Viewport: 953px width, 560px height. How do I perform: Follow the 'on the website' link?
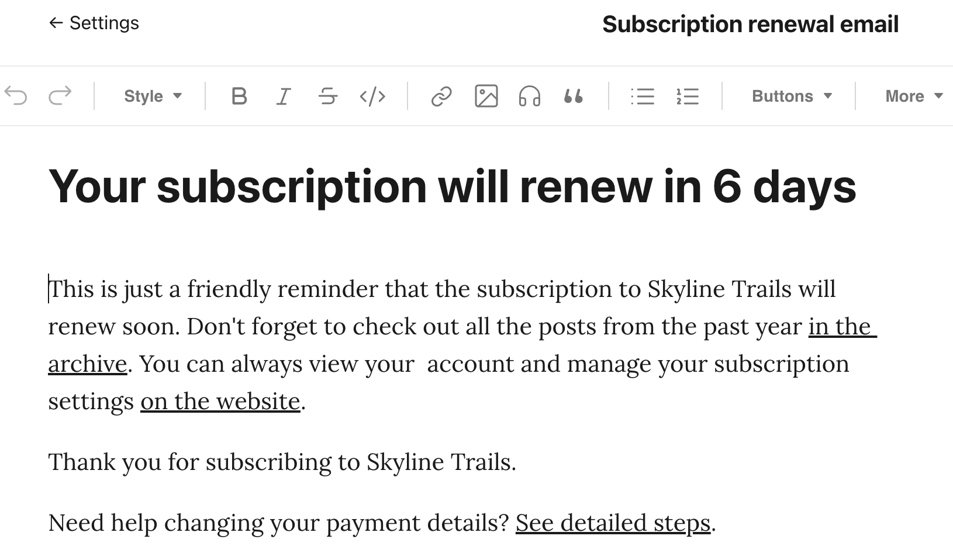click(220, 401)
